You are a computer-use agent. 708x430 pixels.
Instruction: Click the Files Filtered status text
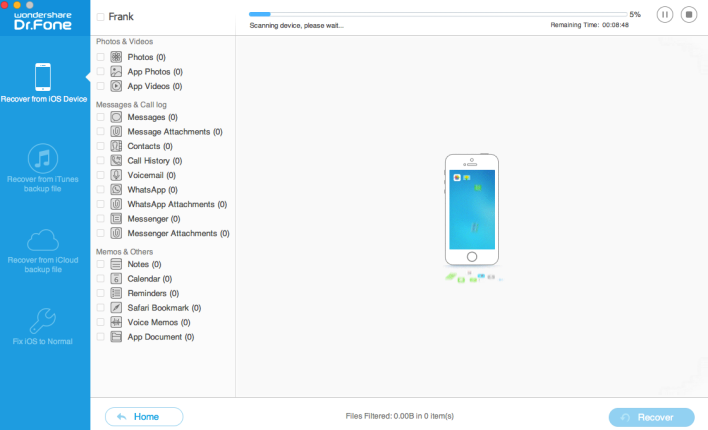[x=400, y=416]
